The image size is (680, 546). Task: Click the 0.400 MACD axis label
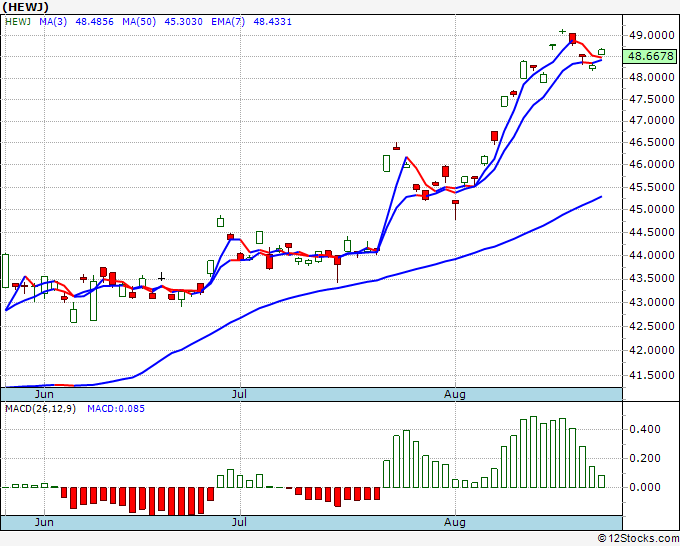(x=645, y=429)
